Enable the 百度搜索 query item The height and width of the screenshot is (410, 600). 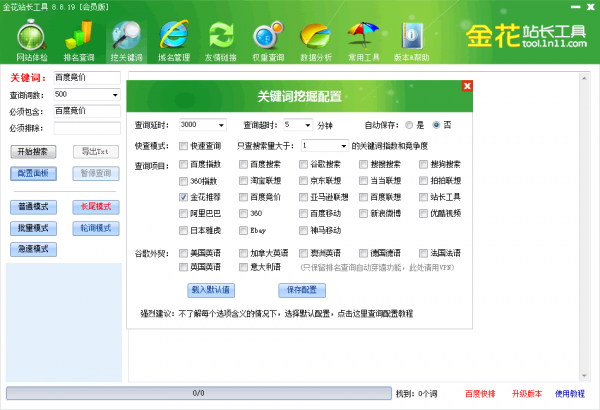pos(243,165)
